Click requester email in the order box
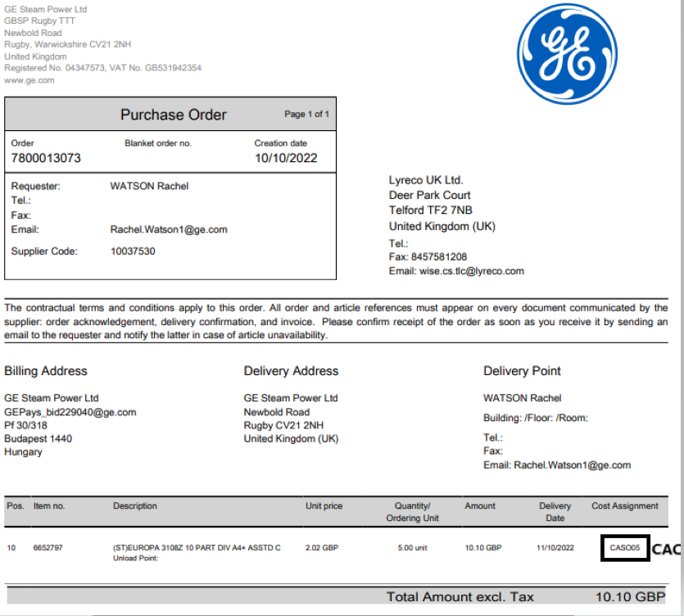The height and width of the screenshot is (616, 684). [x=168, y=230]
